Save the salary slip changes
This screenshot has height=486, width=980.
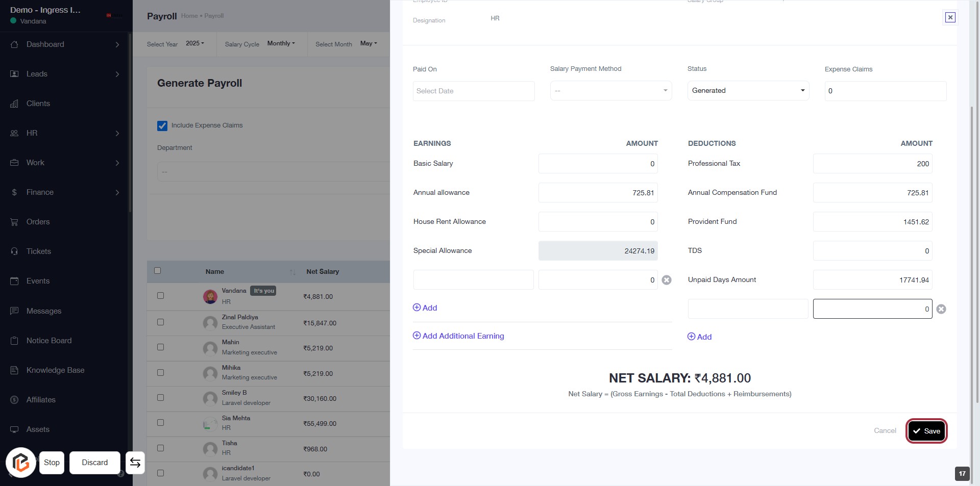point(926,431)
